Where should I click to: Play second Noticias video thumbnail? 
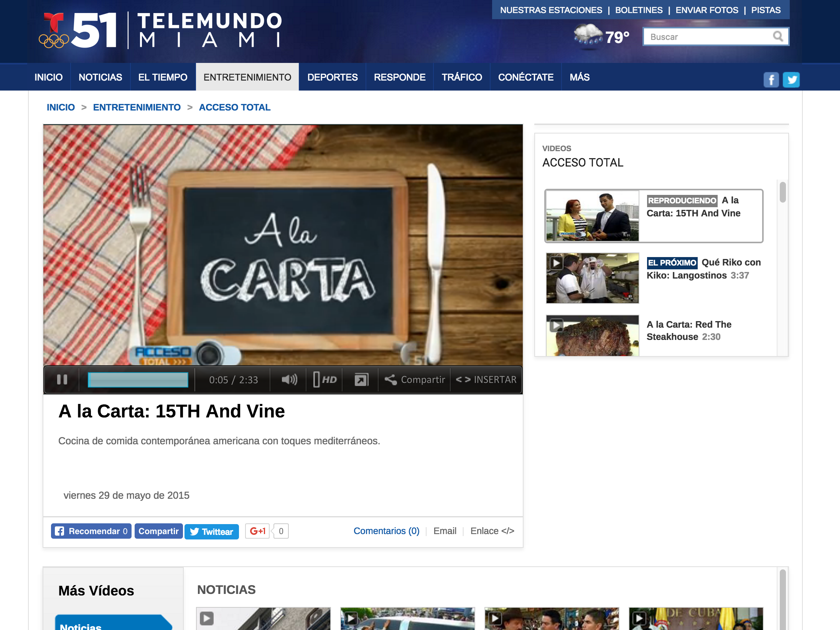tap(408, 618)
